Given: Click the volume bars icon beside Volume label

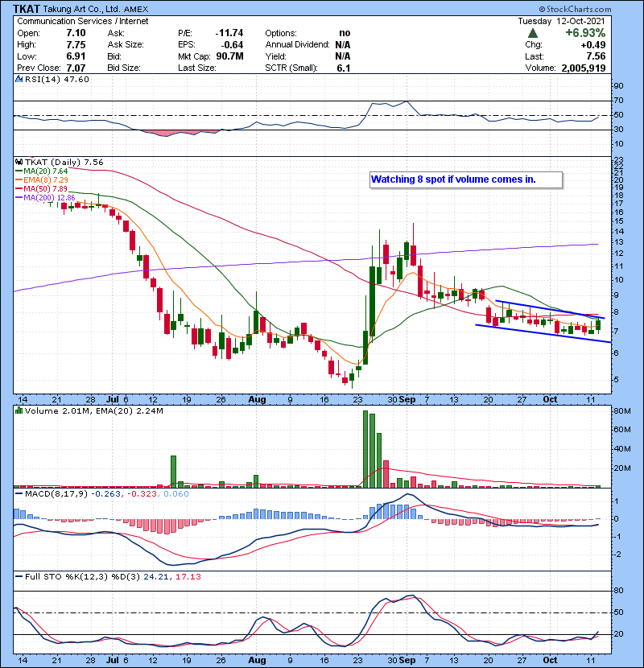Looking at the screenshot, I should coord(19,410).
